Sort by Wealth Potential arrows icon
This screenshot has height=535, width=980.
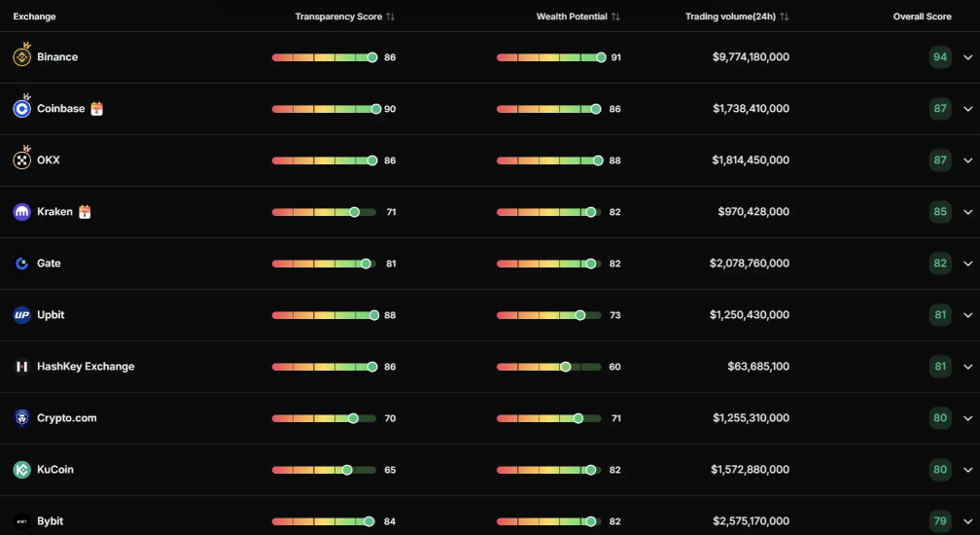(x=615, y=17)
